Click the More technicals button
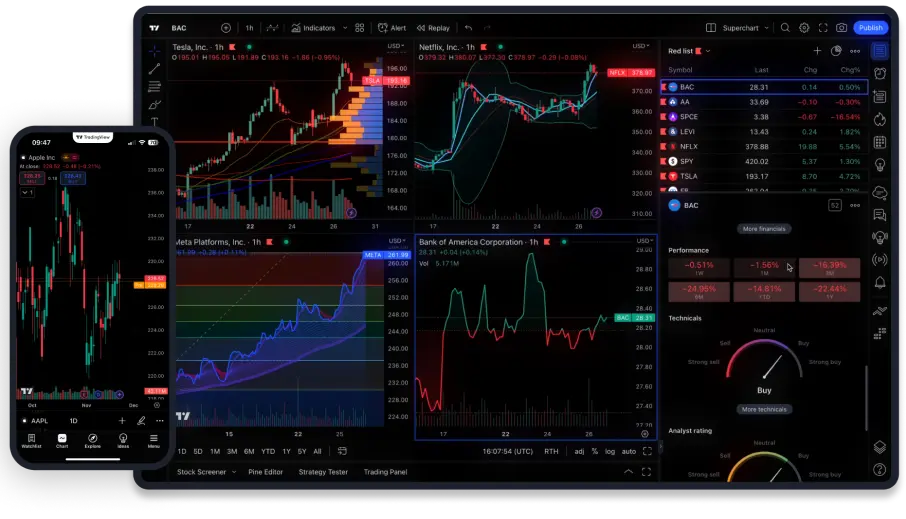This screenshot has width=906, height=519. [x=764, y=409]
